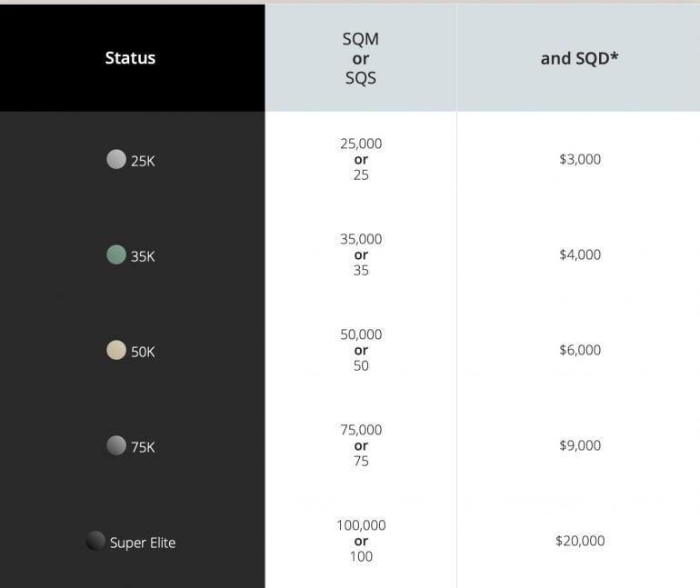Screen dimensions: 700x588
Task: Click the $20,000 SQD value
Action: click(580, 541)
